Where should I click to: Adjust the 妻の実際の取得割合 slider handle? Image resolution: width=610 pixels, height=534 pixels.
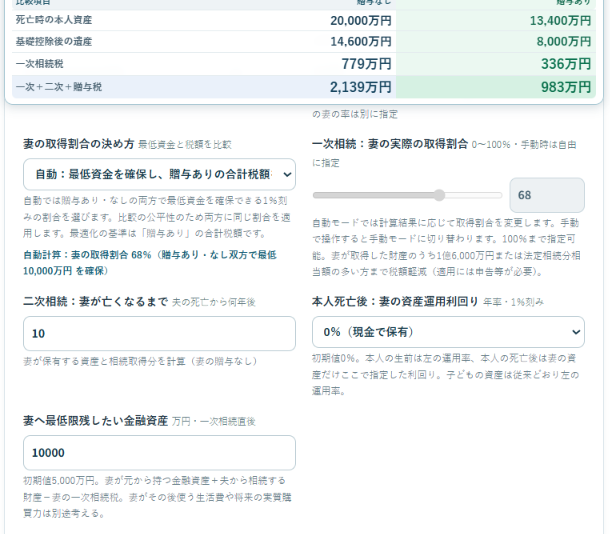click(x=439, y=195)
